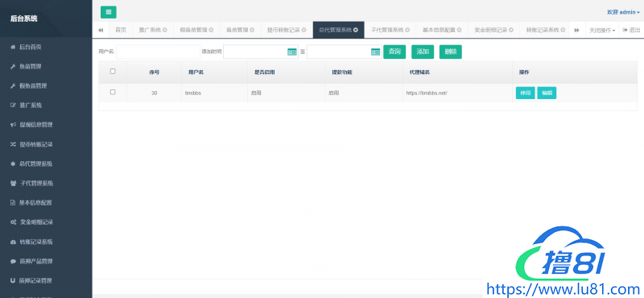Click the 后台系统 title in sidebar header

coord(24,19)
